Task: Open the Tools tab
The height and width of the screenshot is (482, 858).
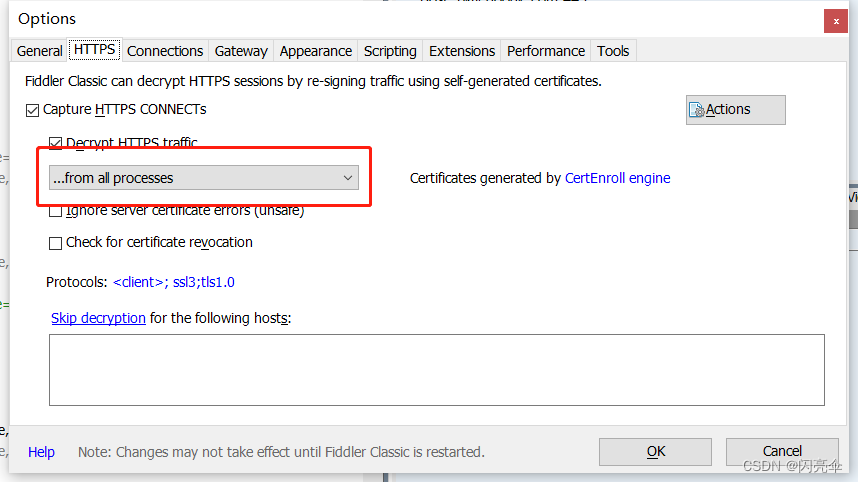Action: pos(613,51)
